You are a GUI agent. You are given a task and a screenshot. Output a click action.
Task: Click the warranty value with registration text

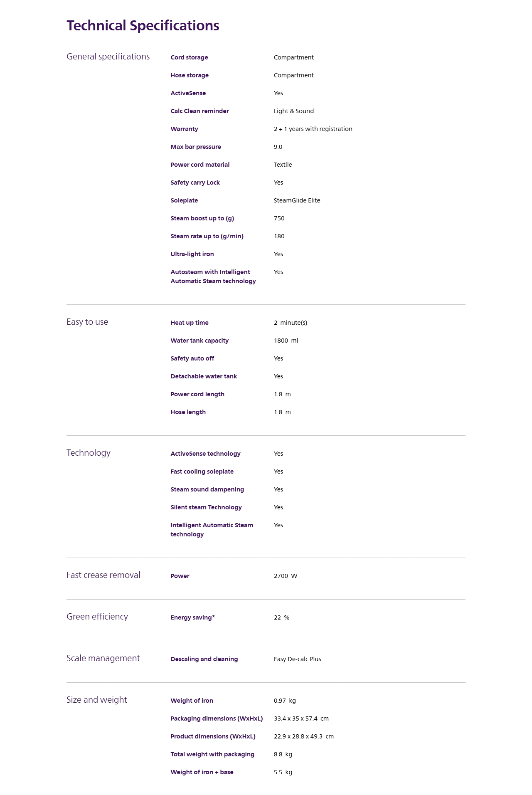tap(313, 129)
